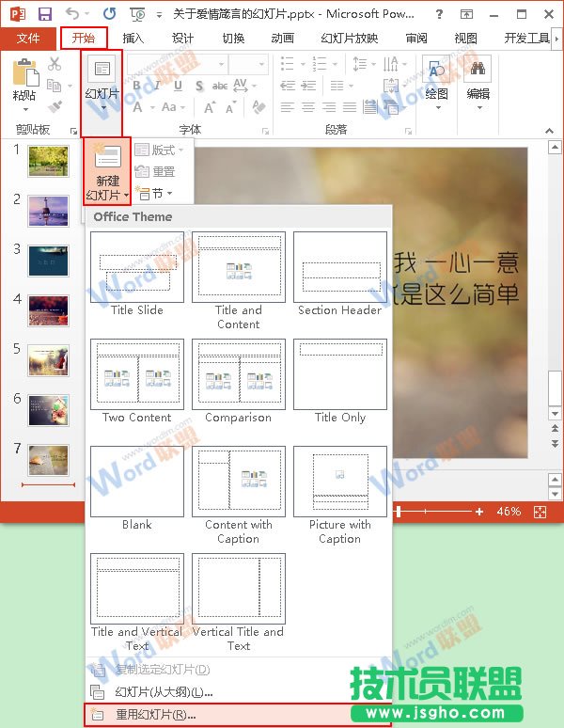564x728 pixels.
Task: Select 幻灯片(从大纲)(L)... menu entry
Action: (238, 692)
